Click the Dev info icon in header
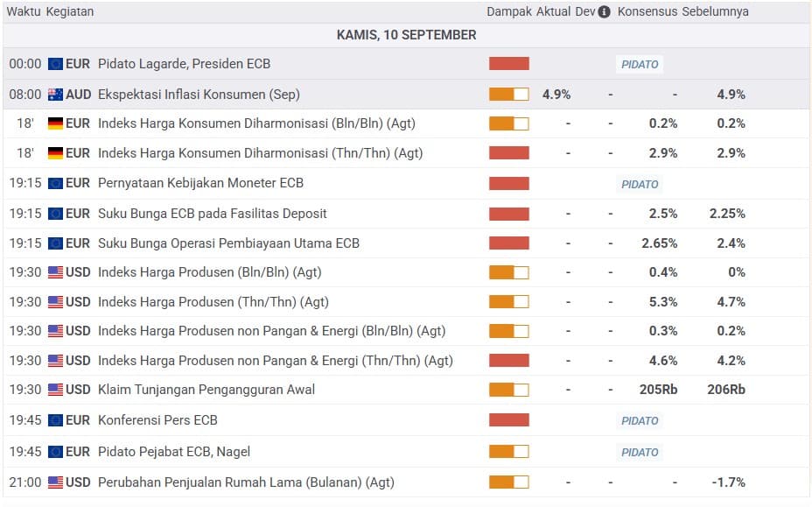This screenshot has height=507, width=812. click(604, 12)
